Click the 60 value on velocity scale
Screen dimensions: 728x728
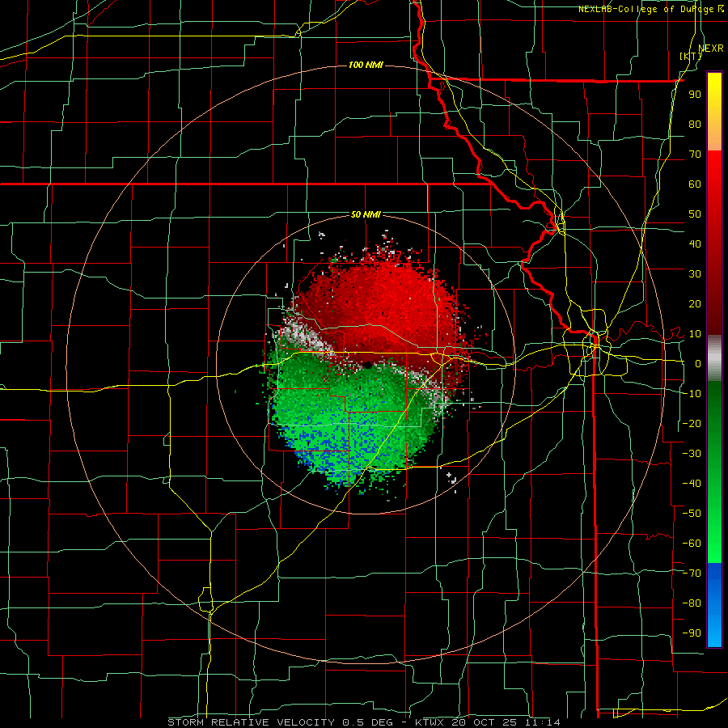[x=695, y=184]
